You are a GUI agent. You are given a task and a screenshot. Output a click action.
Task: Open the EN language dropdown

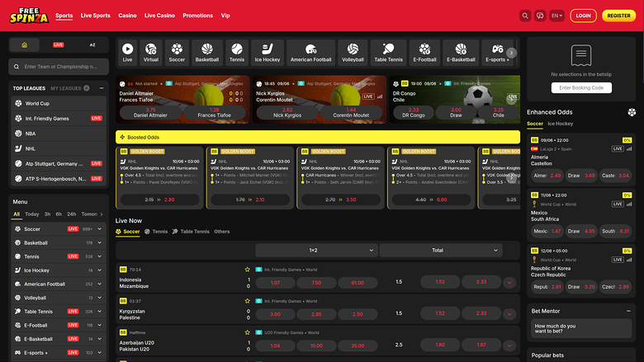(556, 16)
